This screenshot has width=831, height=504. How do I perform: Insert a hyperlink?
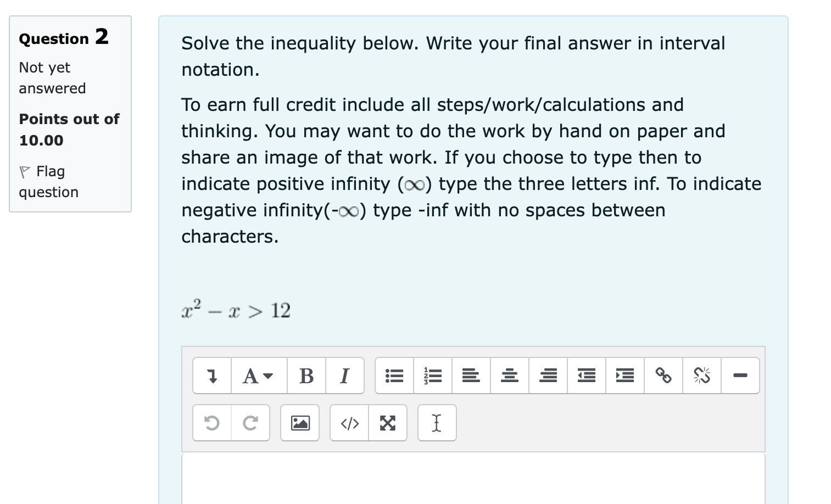(663, 376)
